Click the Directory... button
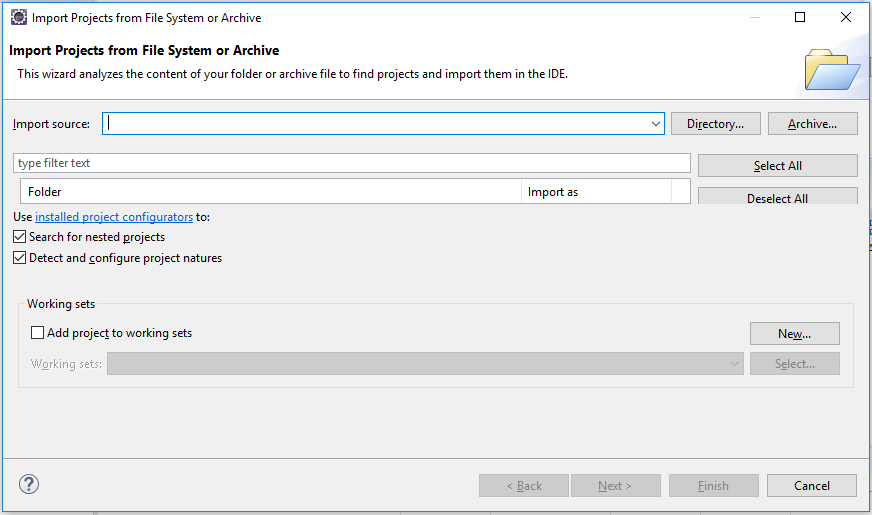 [x=715, y=124]
